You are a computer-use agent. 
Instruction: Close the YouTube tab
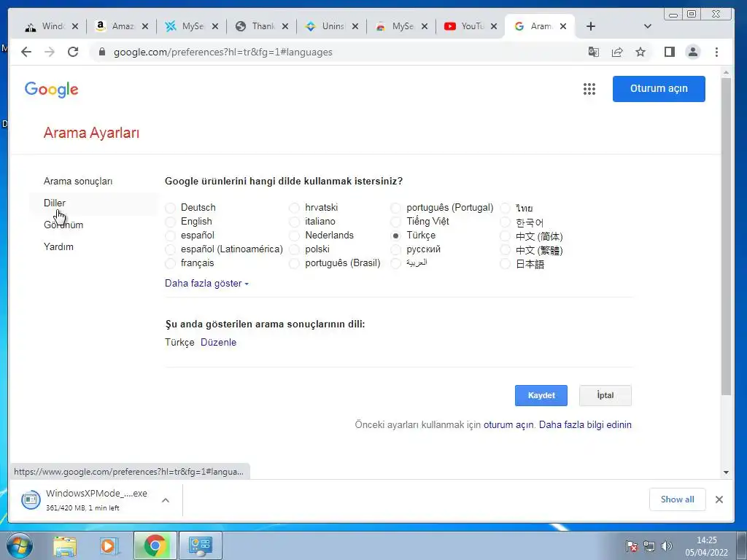(494, 27)
